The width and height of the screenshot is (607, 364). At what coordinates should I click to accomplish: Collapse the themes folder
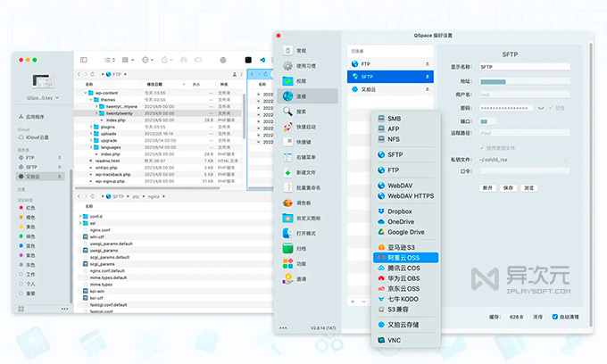(91, 100)
